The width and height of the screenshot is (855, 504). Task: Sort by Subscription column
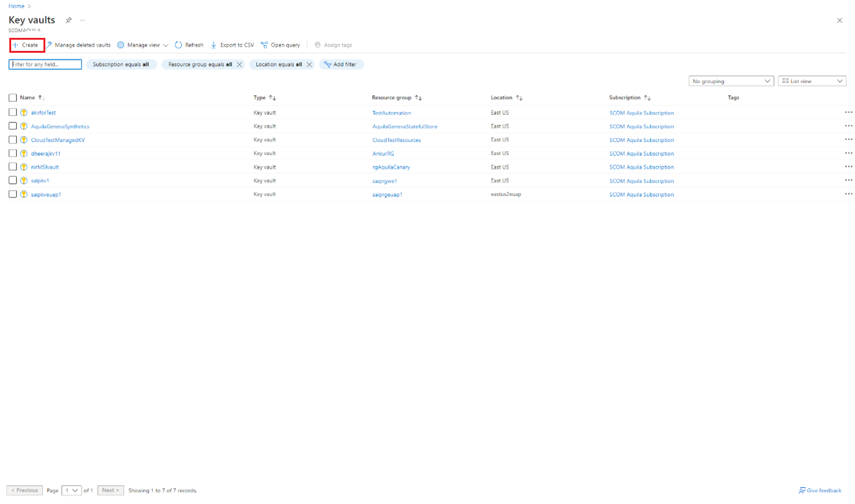630,98
